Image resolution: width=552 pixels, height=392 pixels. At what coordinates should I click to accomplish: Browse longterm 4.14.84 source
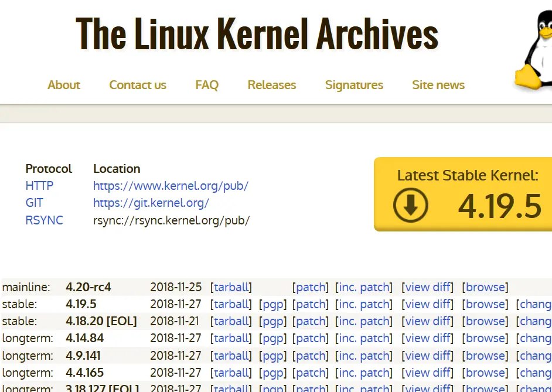point(485,338)
